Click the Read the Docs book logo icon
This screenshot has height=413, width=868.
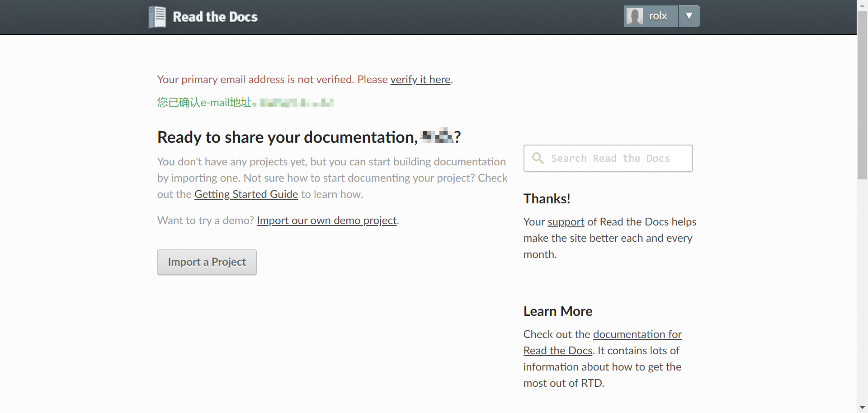pyautogui.click(x=157, y=17)
